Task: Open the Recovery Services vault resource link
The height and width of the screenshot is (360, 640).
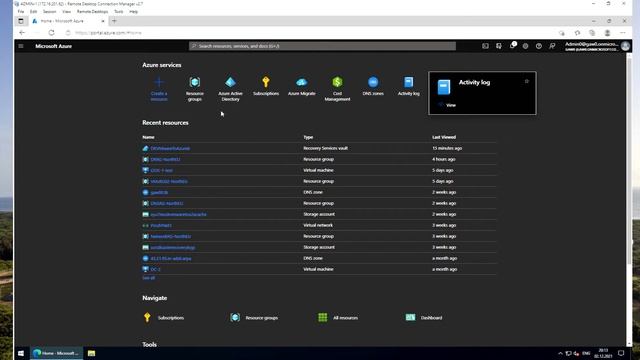Action: point(170,148)
